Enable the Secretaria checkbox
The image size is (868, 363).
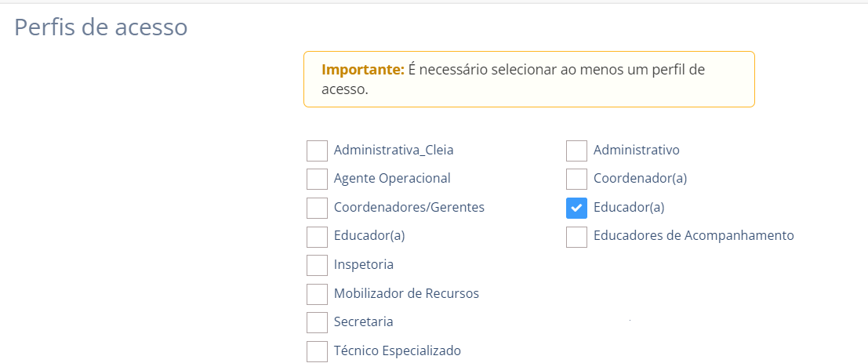coord(317,322)
